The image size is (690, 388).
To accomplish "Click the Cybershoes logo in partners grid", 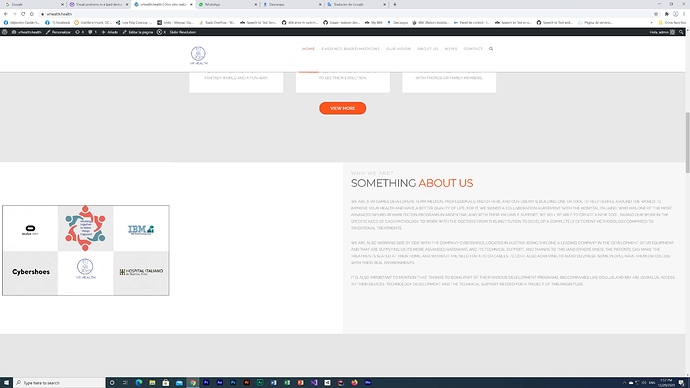I will pyautogui.click(x=31, y=272).
